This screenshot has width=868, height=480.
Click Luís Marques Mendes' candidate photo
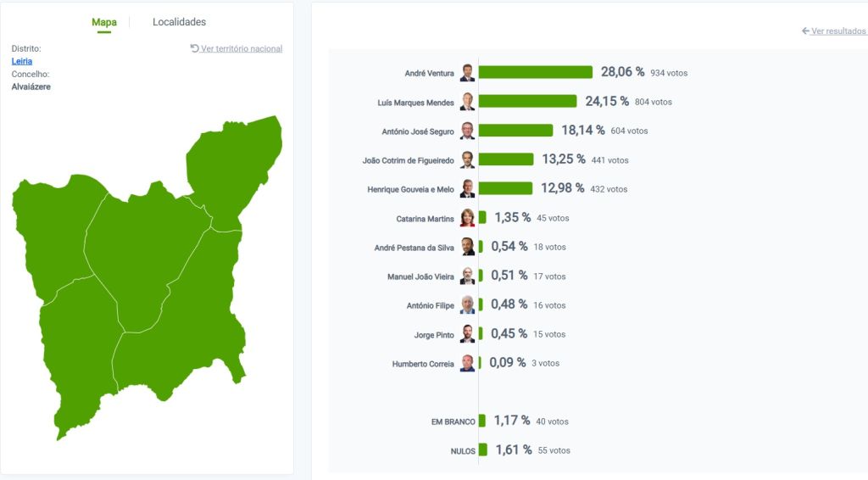point(467,102)
